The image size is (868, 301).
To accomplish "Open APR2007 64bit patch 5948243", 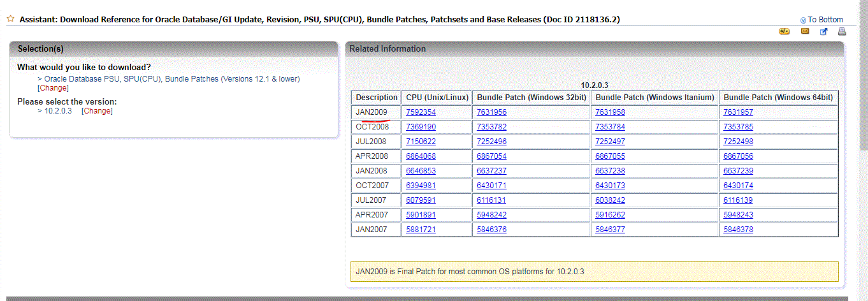I will (738, 215).
